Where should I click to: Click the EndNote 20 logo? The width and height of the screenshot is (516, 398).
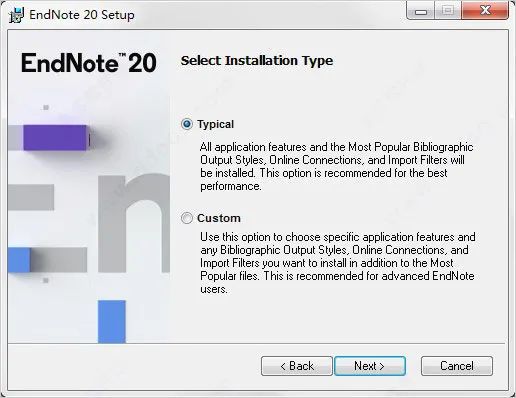pyautogui.click(x=89, y=63)
